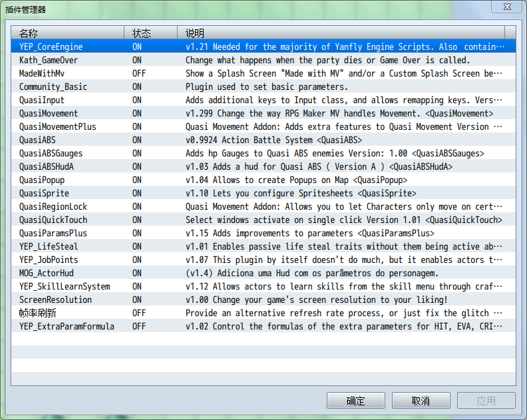Click the 状态 column header
Screen dimensions: 527x420
[x=151, y=33]
